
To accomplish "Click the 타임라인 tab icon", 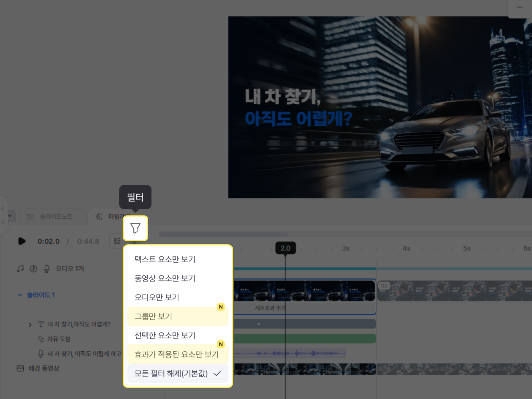I will point(99,216).
